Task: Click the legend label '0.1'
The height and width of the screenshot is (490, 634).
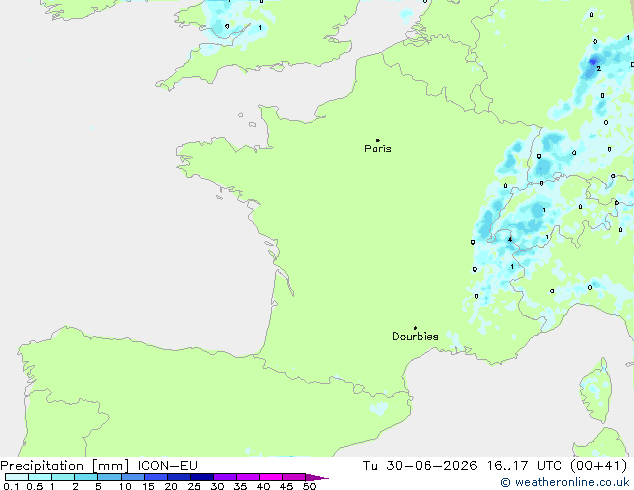Action: 11,486
